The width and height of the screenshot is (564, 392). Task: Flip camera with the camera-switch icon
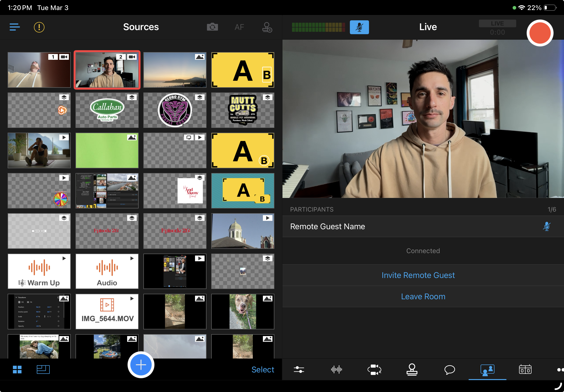coord(212,27)
